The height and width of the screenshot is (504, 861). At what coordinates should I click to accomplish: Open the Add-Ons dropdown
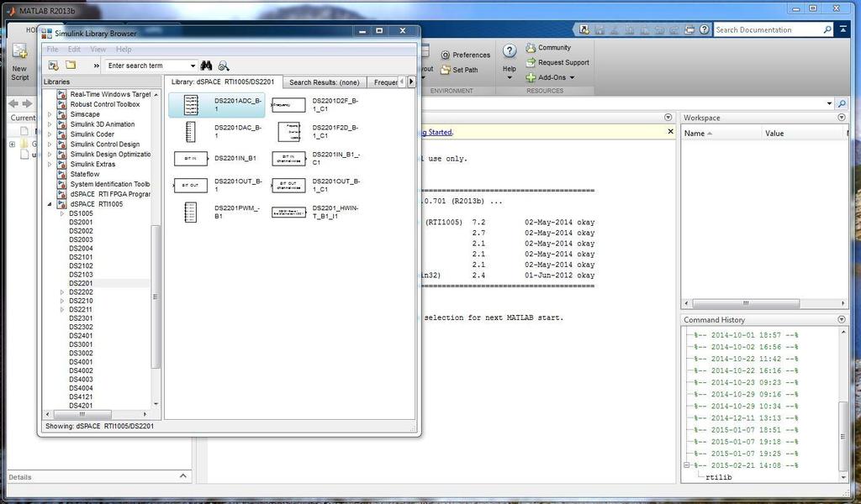[x=550, y=77]
